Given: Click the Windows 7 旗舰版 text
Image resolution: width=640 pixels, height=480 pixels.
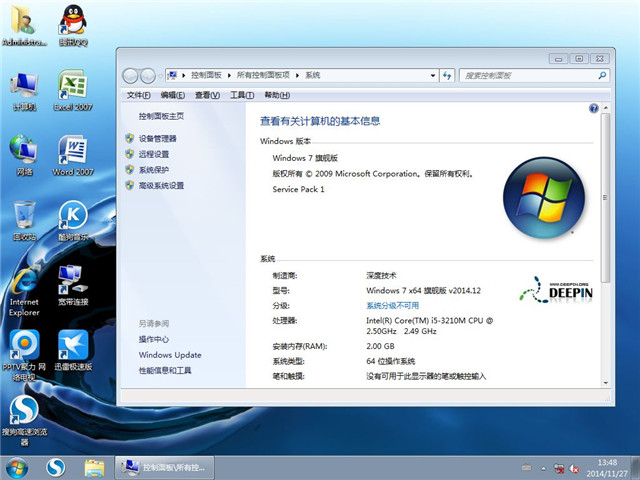Looking at the screenshot, I should pos(305,158).
